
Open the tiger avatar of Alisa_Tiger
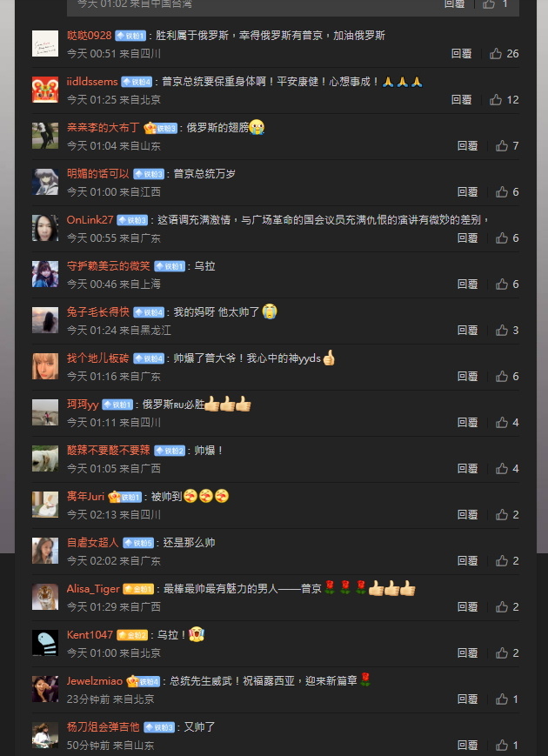click(x=45, y=597)
